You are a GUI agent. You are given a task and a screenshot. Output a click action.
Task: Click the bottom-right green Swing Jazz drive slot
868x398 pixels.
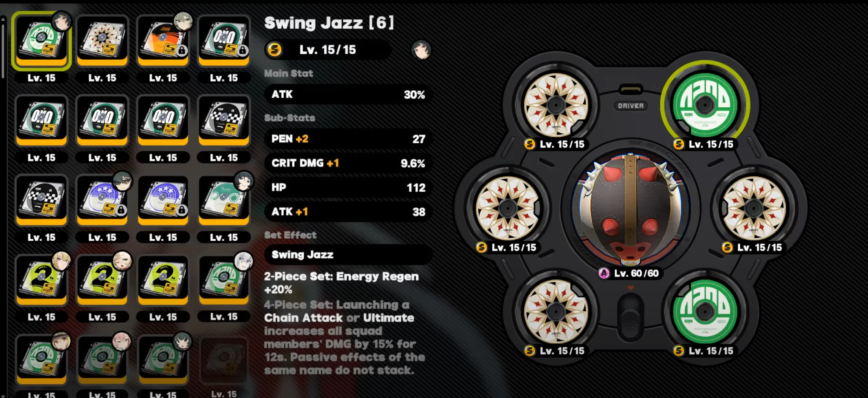pos(705,311)
